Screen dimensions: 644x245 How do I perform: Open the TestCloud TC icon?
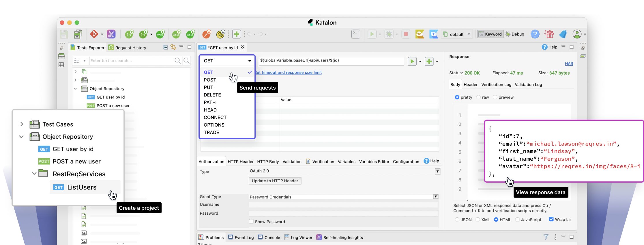420,34
